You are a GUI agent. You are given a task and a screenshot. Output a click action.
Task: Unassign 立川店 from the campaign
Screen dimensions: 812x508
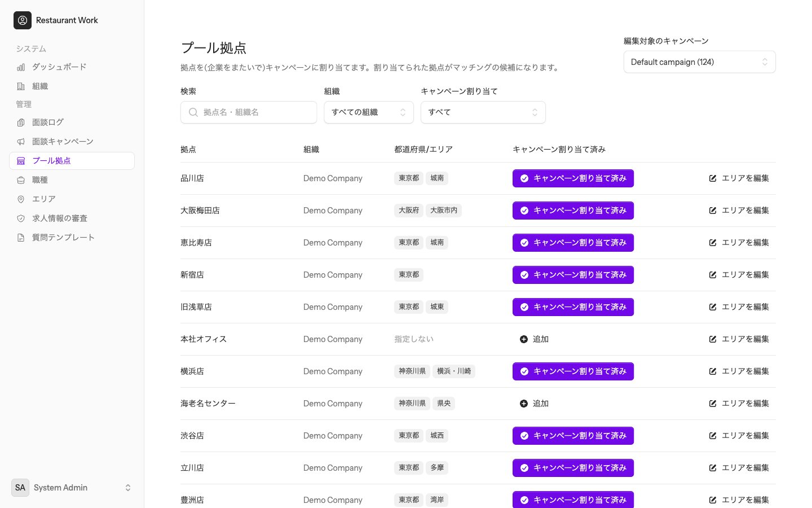573,468
